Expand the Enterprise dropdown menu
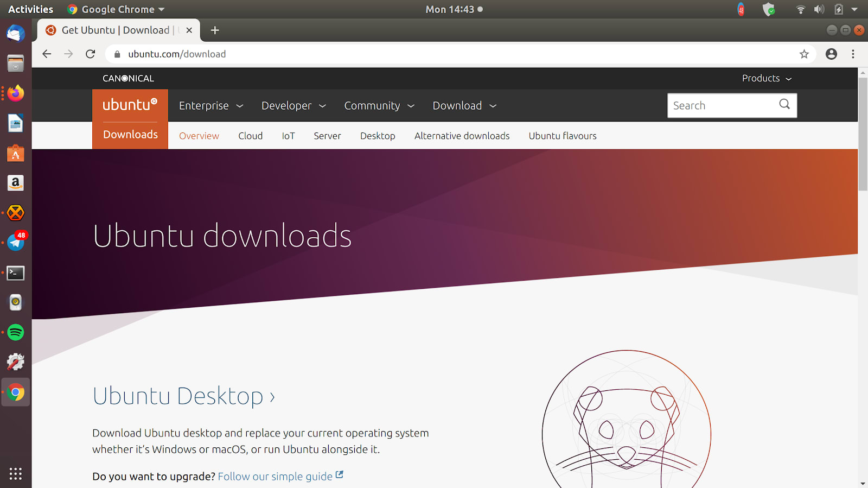The image size is (868, 488). (211, 105)
